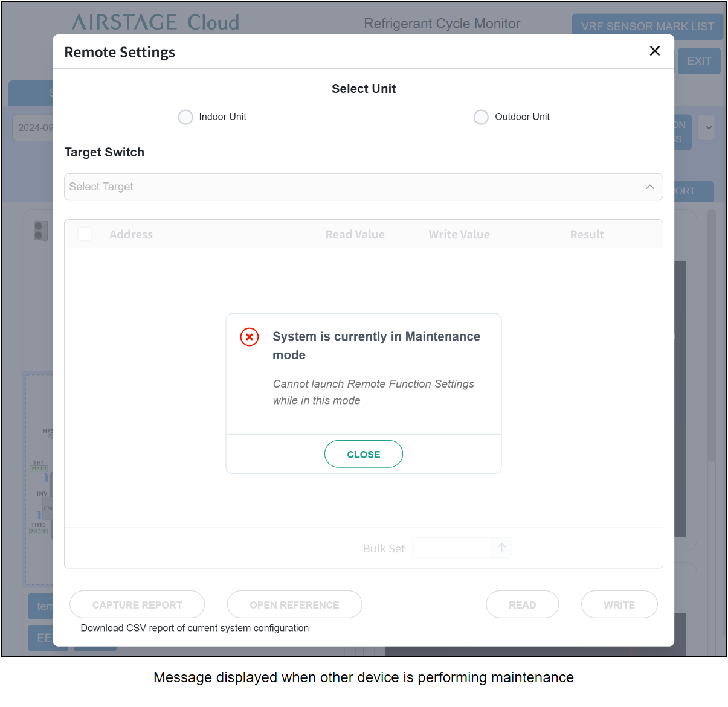Click the Bulk Set input field
This screenshot has height=707, width=728.
pyautogui.click(x=451, y=548)
